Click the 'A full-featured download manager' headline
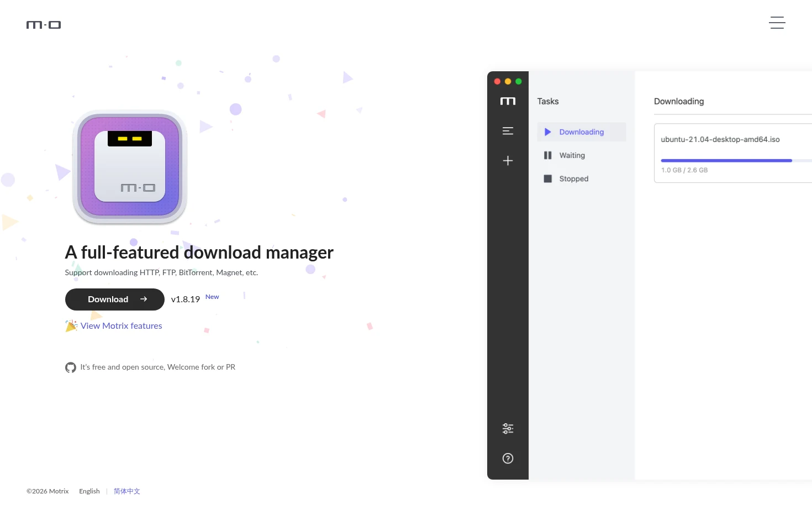Screen dimensions: 812x510 pyautogui.click(x=199, y=253)
